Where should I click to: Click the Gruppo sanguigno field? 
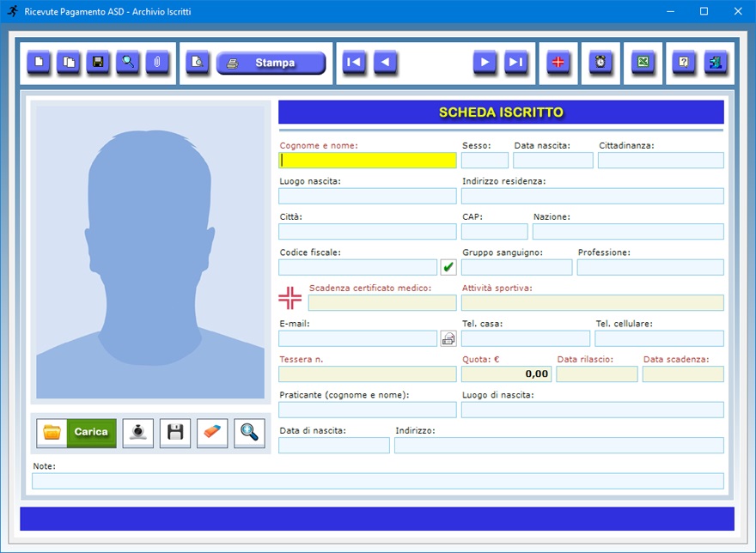click(x=517, y=267)
